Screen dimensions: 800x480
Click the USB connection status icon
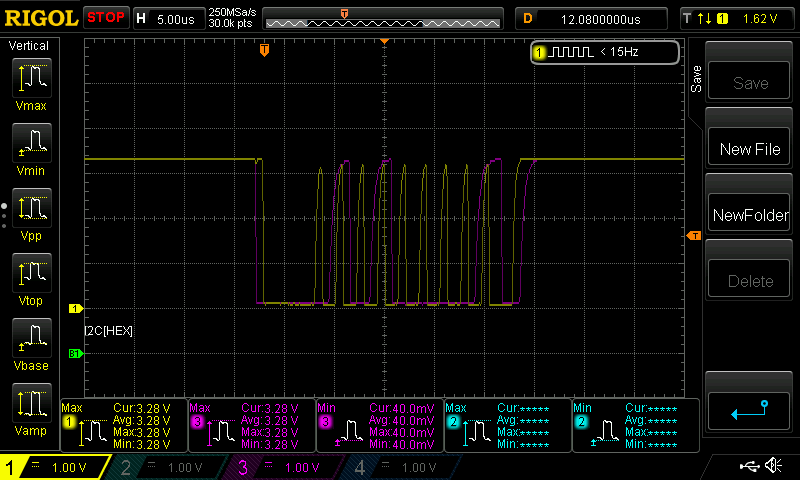click(749, 465)
